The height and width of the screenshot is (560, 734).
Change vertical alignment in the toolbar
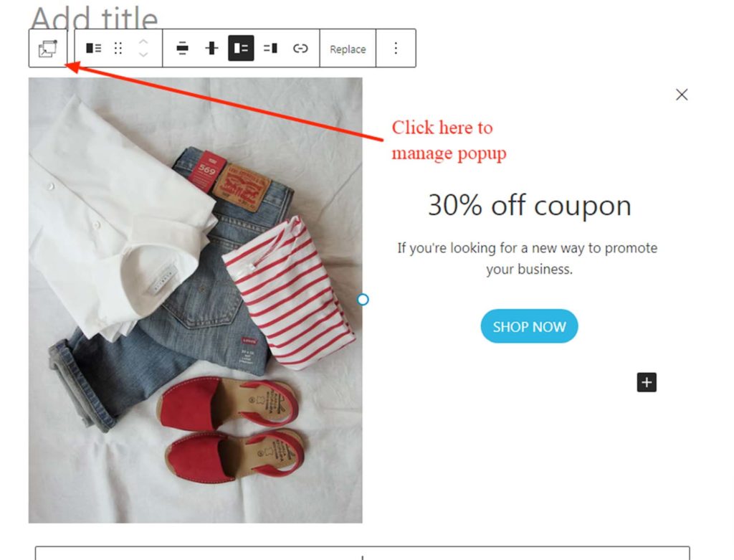click(x=211, y=48)
